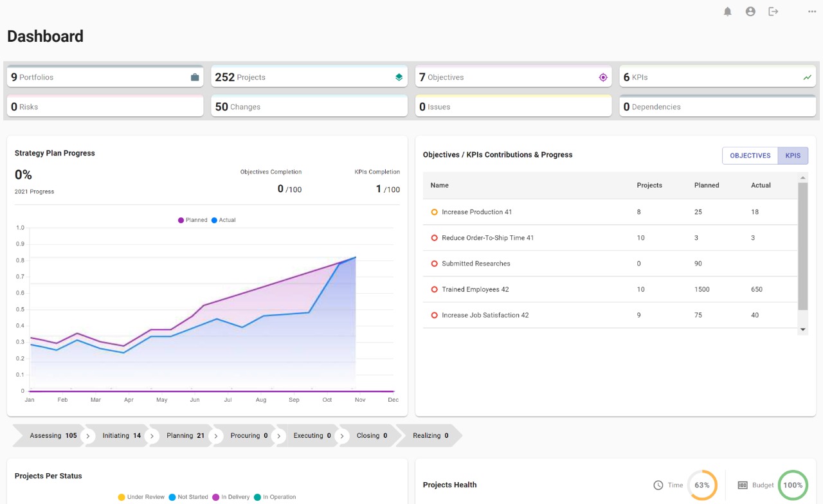Open the 252 Projects card
This screenshot has width=823, height=504.
point(309,76)
